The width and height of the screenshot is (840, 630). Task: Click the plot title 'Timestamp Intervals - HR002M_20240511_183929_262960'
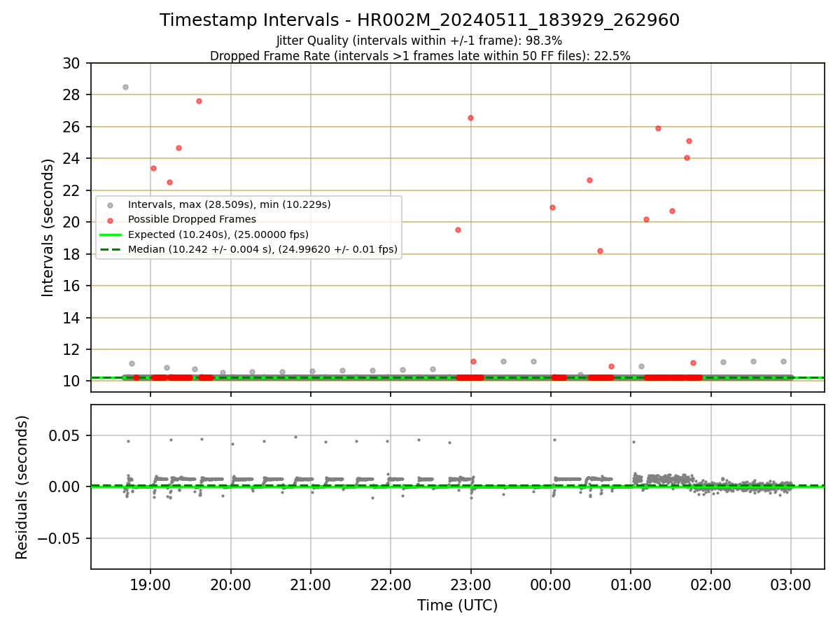tap(419, 20)
